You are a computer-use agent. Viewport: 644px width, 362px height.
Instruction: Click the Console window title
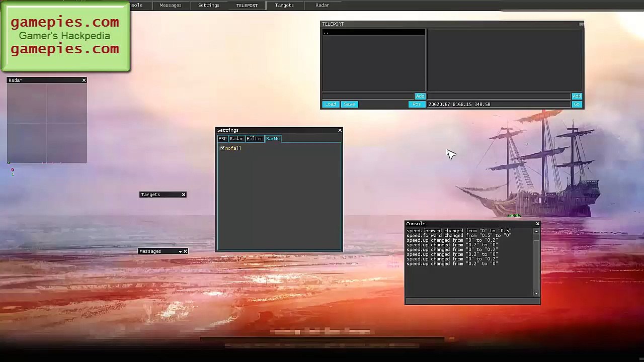coord(416,224)
